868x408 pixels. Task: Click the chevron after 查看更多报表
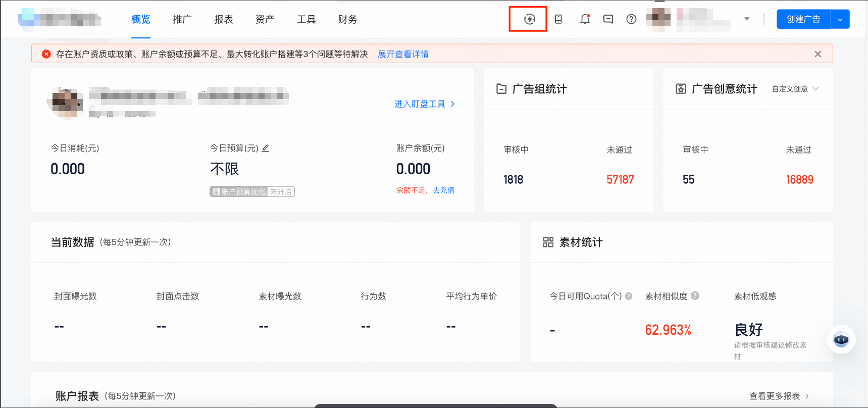coord(807,396)
